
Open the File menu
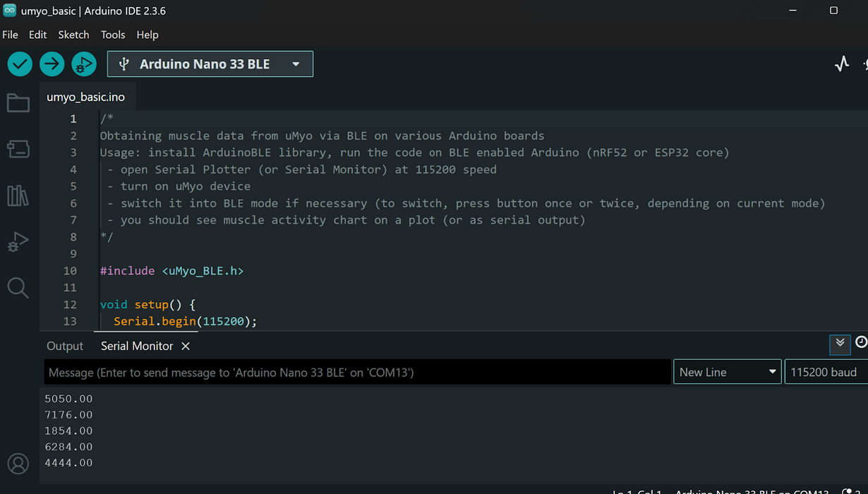point(11,35)
